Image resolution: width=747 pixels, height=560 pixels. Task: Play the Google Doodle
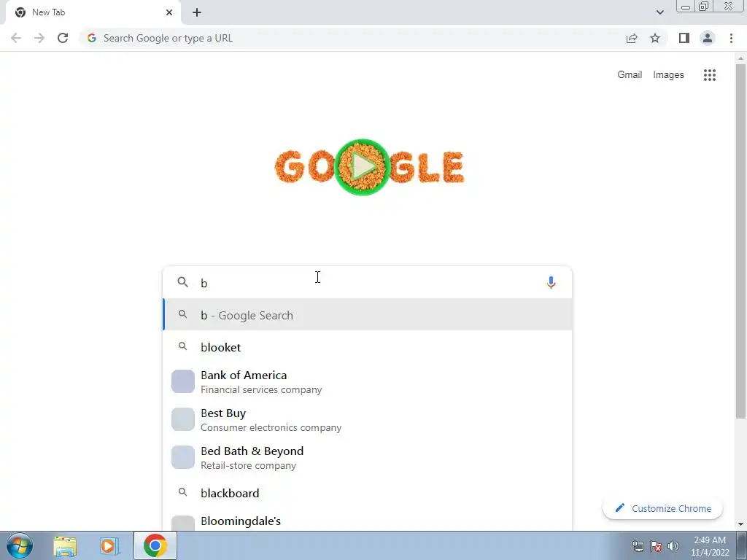pyautogui.click(x=362, y=167)
